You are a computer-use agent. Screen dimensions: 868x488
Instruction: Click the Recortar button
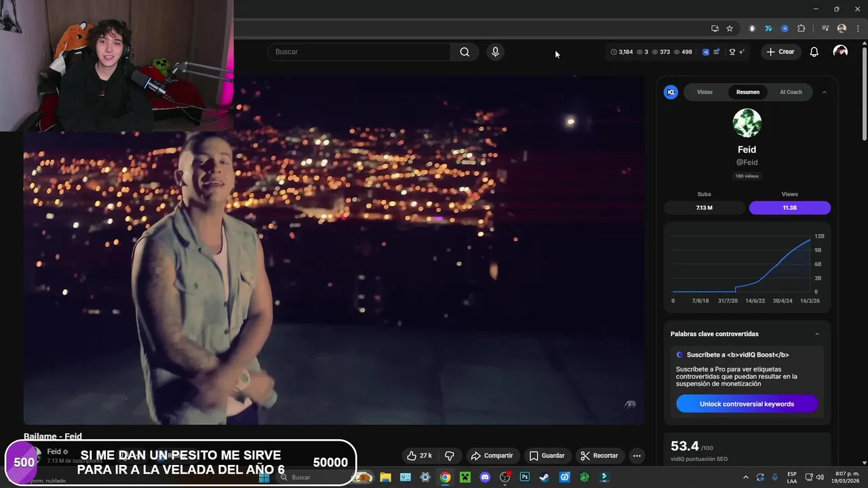(599, 455)
